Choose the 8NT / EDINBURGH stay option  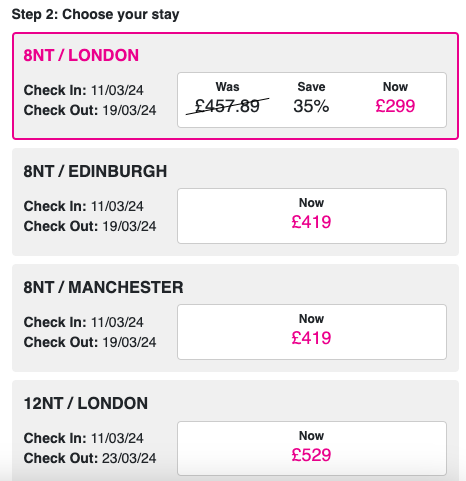coord(235,202)
